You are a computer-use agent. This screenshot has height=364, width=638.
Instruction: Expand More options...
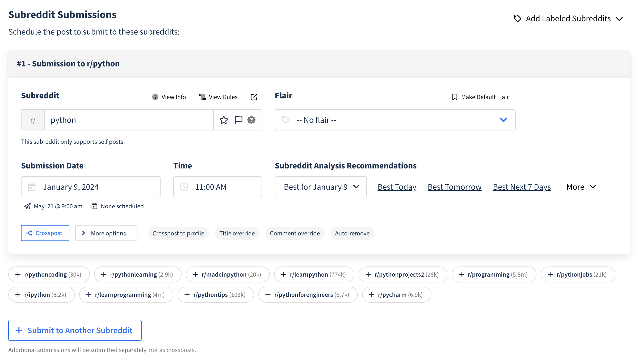click(x=106, y=233)
